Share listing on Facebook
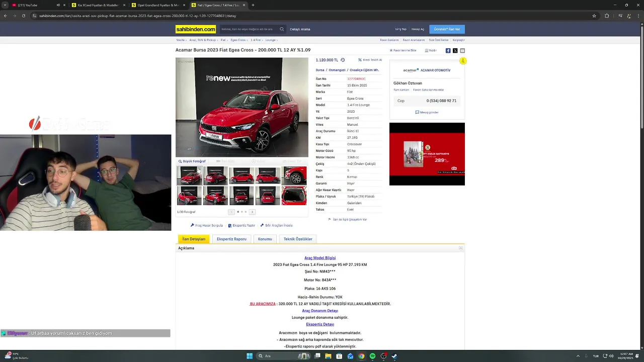The image size is (644, 362). tap(448, 50)
